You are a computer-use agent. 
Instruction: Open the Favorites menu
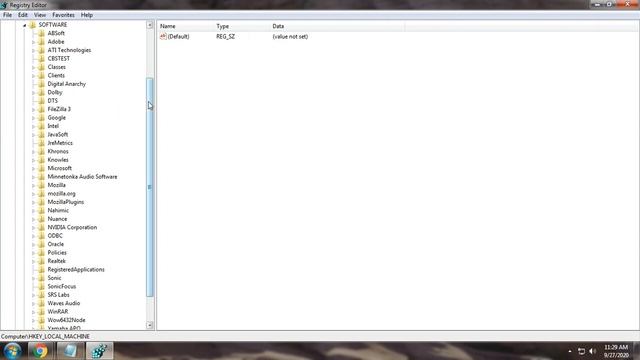[x=63, y=15]
